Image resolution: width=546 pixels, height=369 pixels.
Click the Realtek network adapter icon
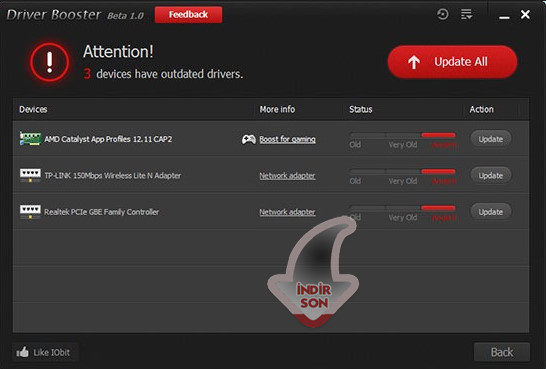[x=30, y=212]
